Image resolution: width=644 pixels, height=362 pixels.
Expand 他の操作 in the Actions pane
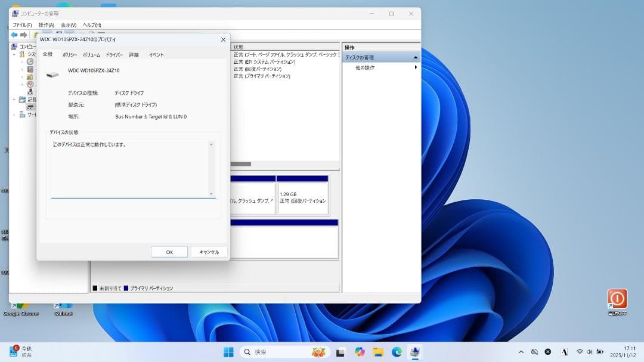point(416,67)
